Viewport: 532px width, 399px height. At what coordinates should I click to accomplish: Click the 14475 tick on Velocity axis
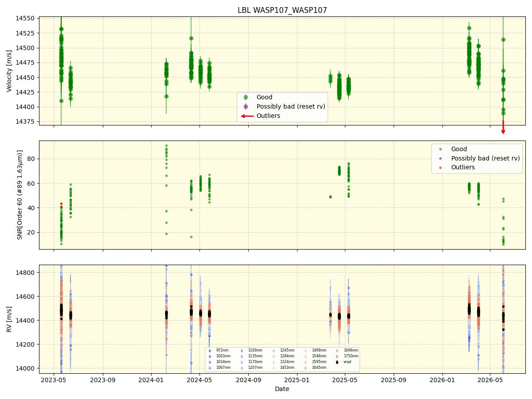[x=26, y=63]
